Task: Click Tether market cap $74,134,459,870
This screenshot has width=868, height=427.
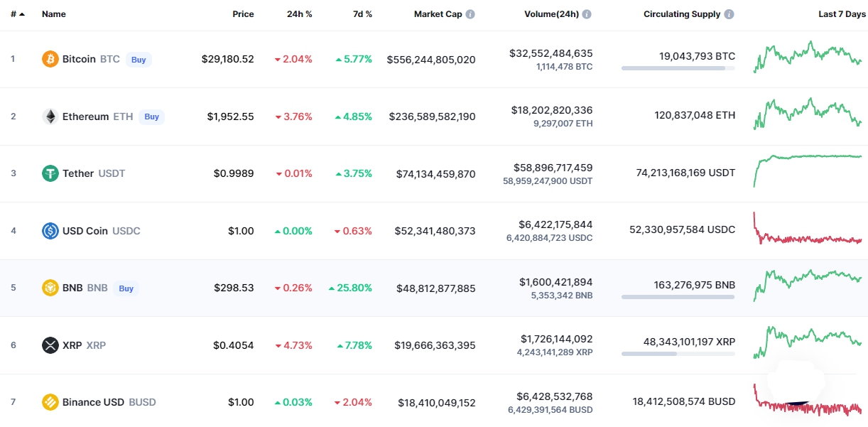Action: 436,174
